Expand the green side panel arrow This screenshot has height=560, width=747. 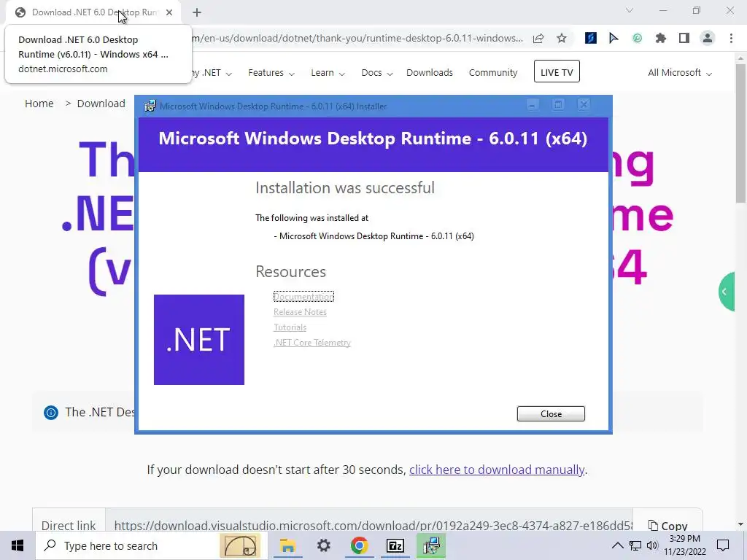point(727,292)
